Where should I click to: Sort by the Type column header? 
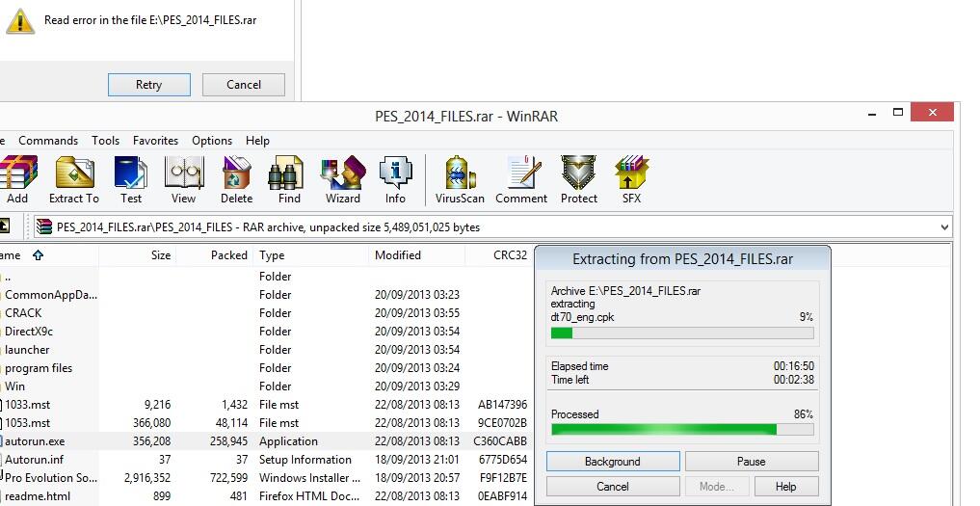[311, 255]
